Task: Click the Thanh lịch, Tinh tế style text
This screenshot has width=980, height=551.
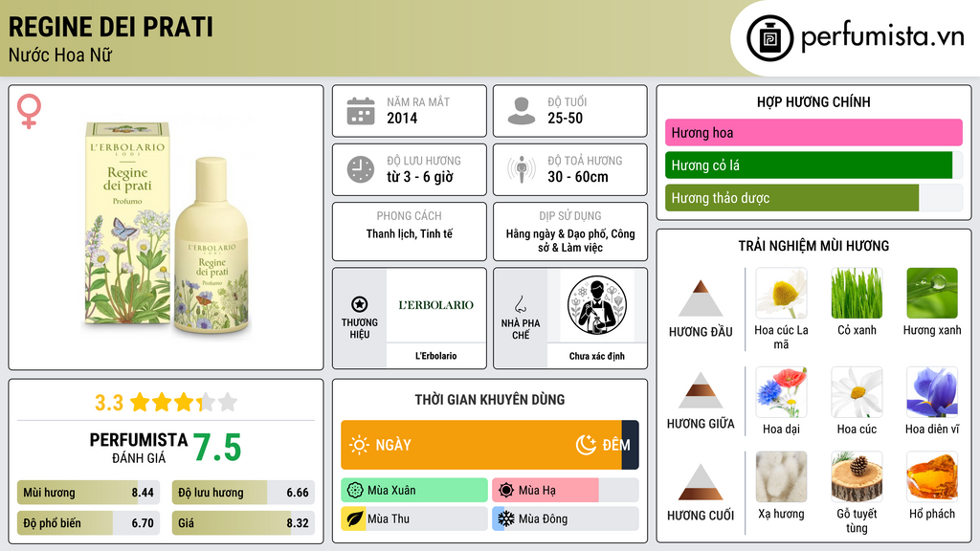Action: 410,234
